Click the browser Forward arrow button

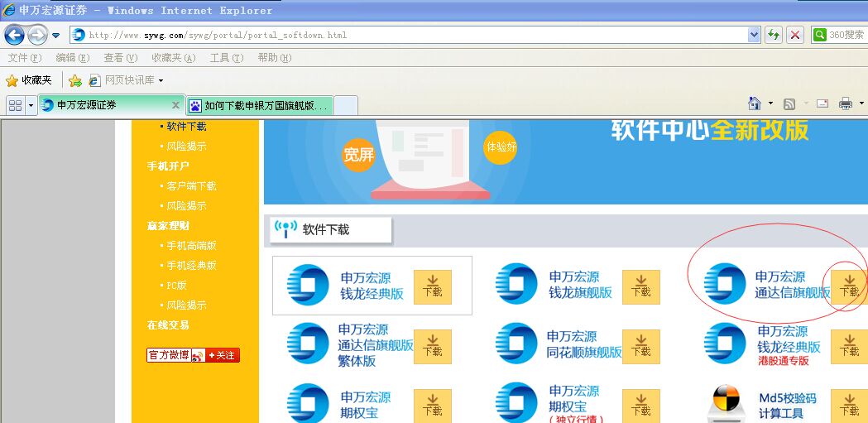coord(37,35)
